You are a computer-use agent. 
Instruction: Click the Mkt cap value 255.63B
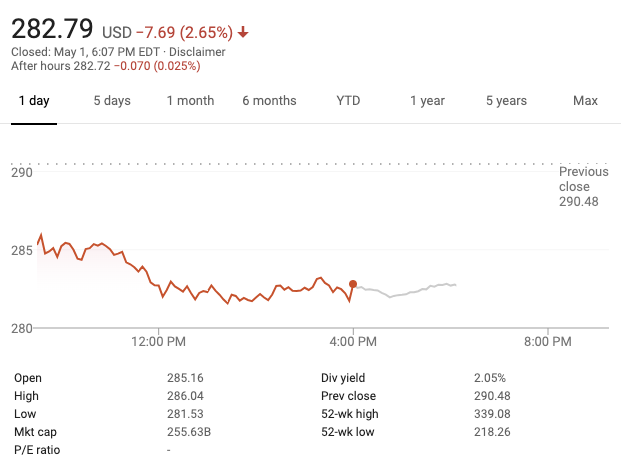pos(188,432)
